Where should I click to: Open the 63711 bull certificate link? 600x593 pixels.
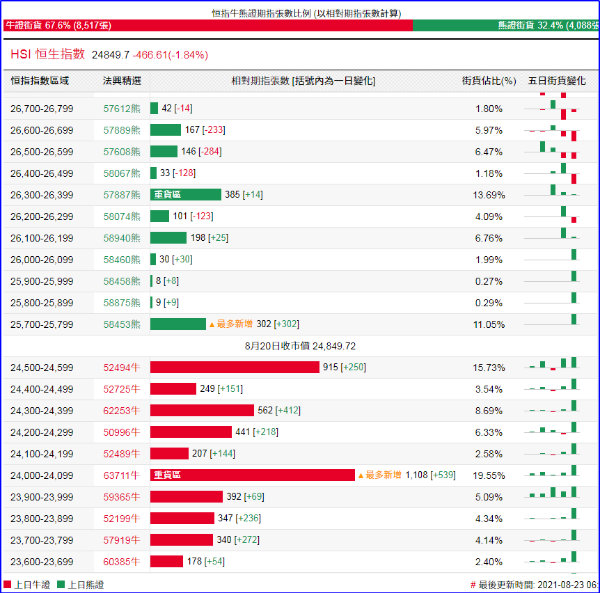pos(122,476)
